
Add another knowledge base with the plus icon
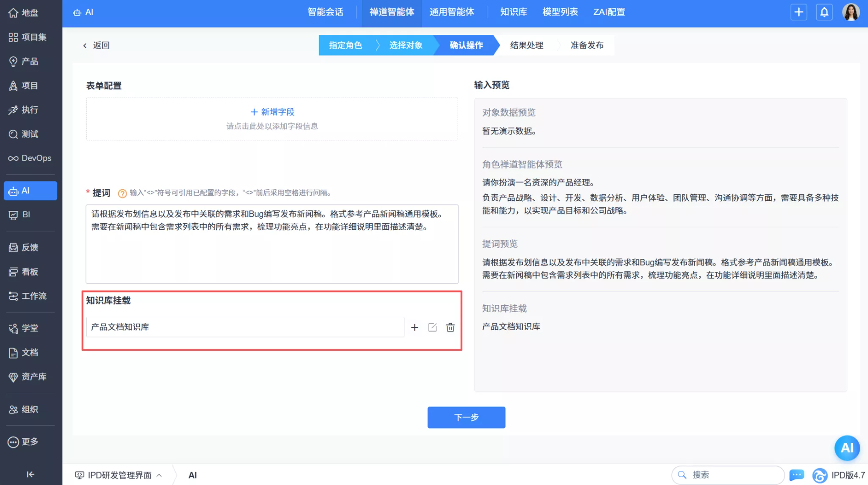415,327
